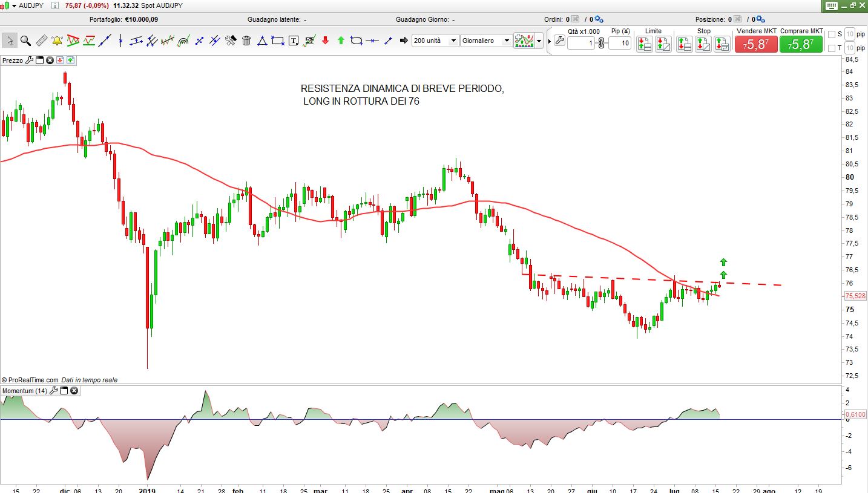The width and height of the screenshot is (868, 493).
Task: Toggle the quantity-pip chain link
Action: pos(601,43)
